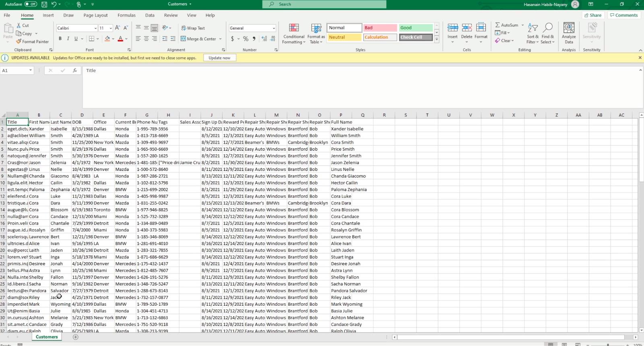This screenshot has height=346, width=644.
Task: Open Format as Table gallery
Action: (x=316, y=34)
